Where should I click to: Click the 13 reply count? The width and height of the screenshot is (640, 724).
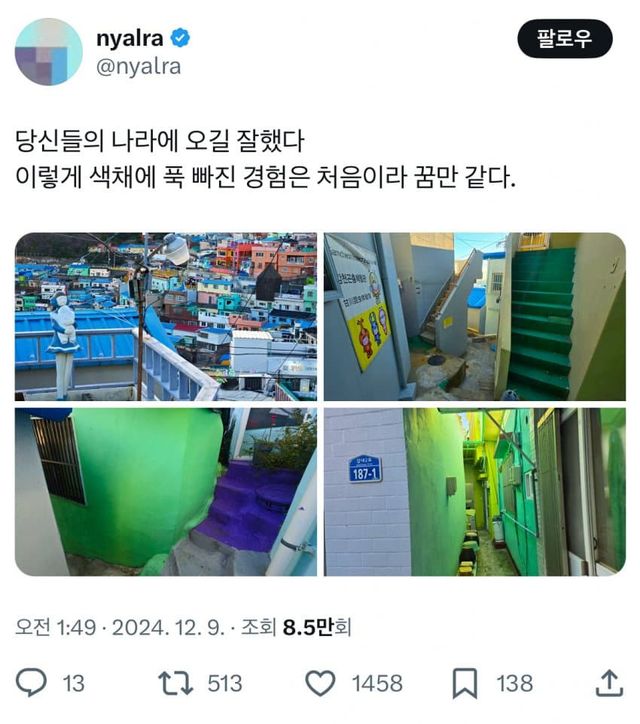click(73, 683)
